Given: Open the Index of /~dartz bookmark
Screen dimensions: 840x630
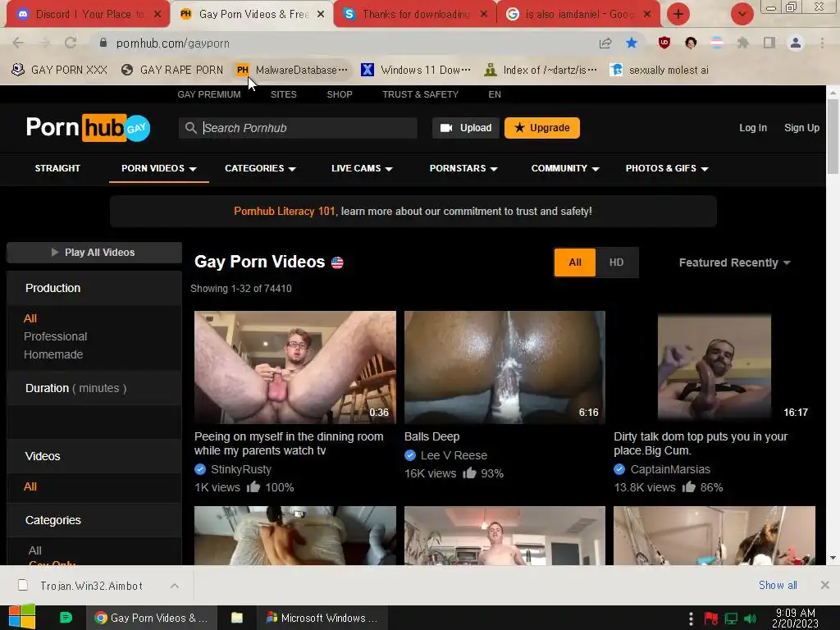Looking at the screenshot, I should tap(541, 70).
